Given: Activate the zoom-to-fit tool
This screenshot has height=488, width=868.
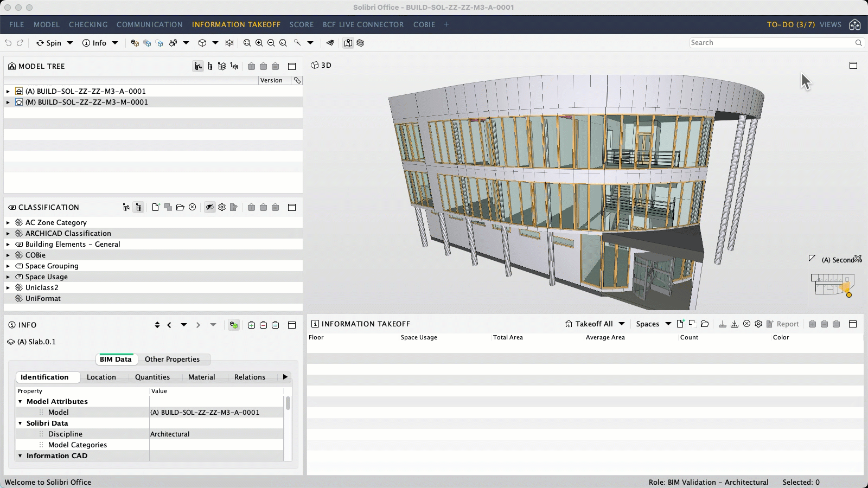Looking at the screenshot, I should 248,43.
